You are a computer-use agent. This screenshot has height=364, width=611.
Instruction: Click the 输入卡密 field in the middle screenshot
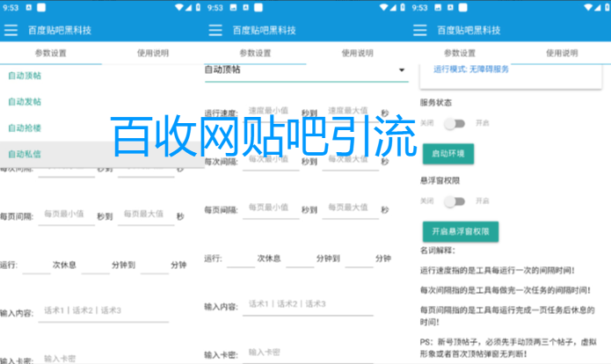(x=308, y=354)
